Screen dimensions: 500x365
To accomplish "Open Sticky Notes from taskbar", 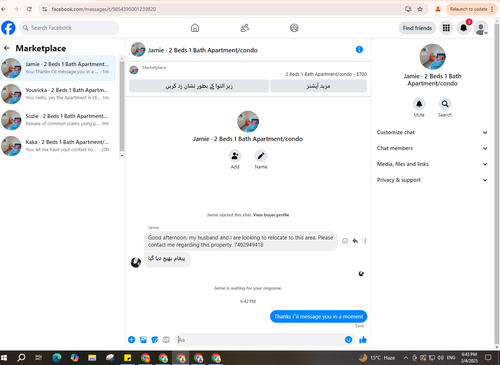I will tap(128, 358).
